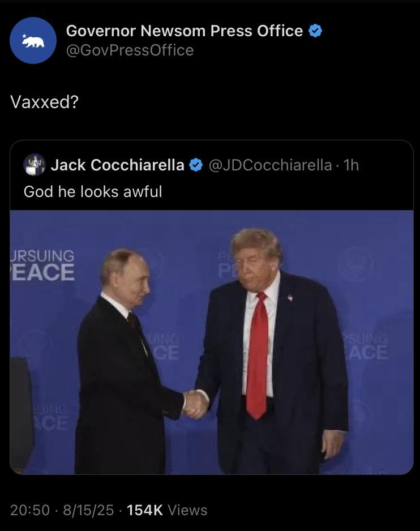Screen dimensions: 420x531
Task: Open quoted text "God he looks awful"
Action: pos(93,192)
